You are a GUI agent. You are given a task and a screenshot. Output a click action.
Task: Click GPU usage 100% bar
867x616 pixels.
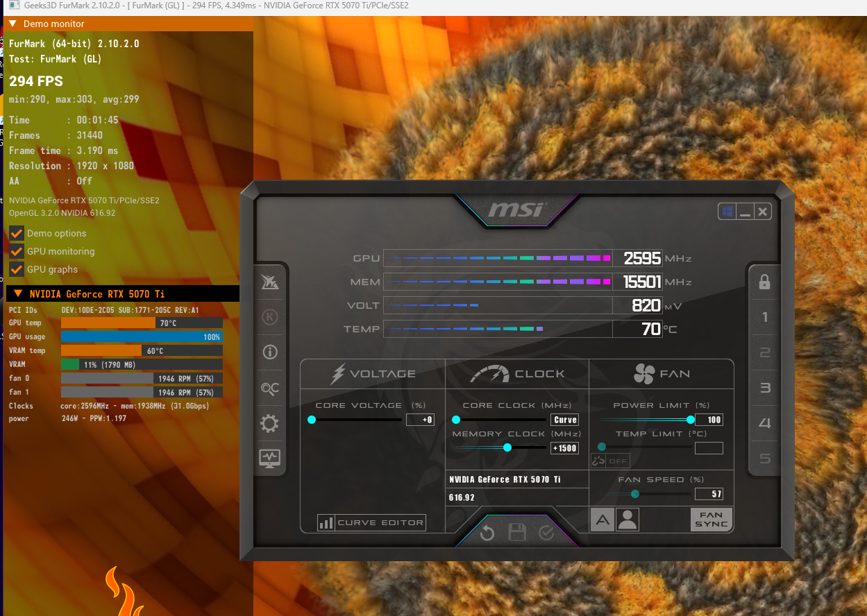pyautogui.click(x=142, y=336)
